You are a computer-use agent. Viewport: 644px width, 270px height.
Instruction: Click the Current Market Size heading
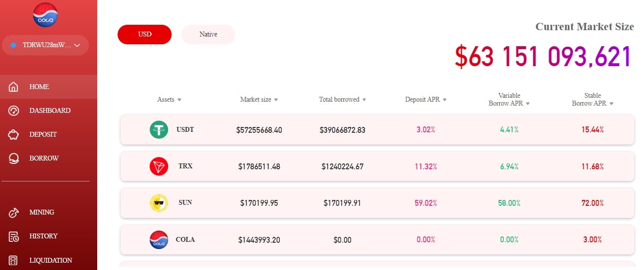point(585,27)
